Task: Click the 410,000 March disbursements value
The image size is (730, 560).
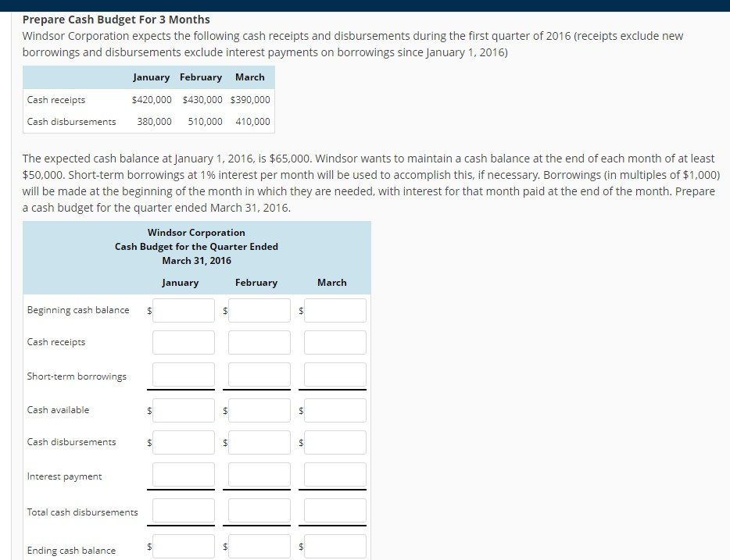Action: pos(252,121)
